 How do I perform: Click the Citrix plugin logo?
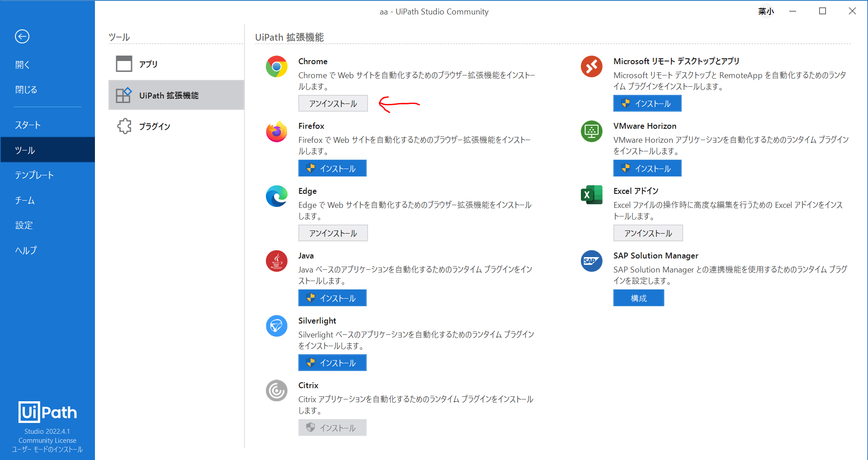[277, 391]
